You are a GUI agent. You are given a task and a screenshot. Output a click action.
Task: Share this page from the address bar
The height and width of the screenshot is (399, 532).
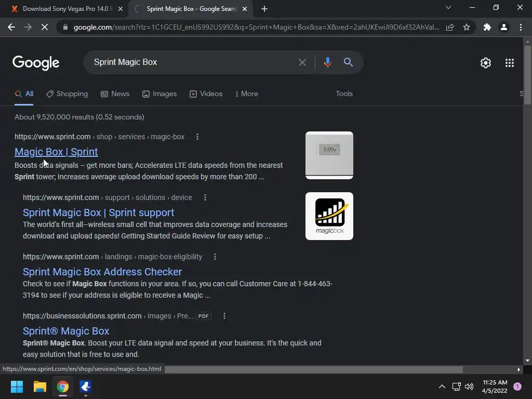[450, 27]
